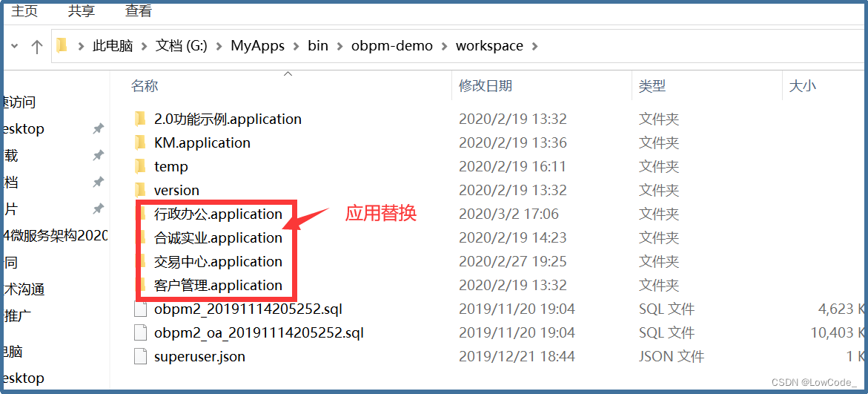The image size is (868, 394).
Task: Select the 合诚实业.application folder name
Action: [218, 237]
